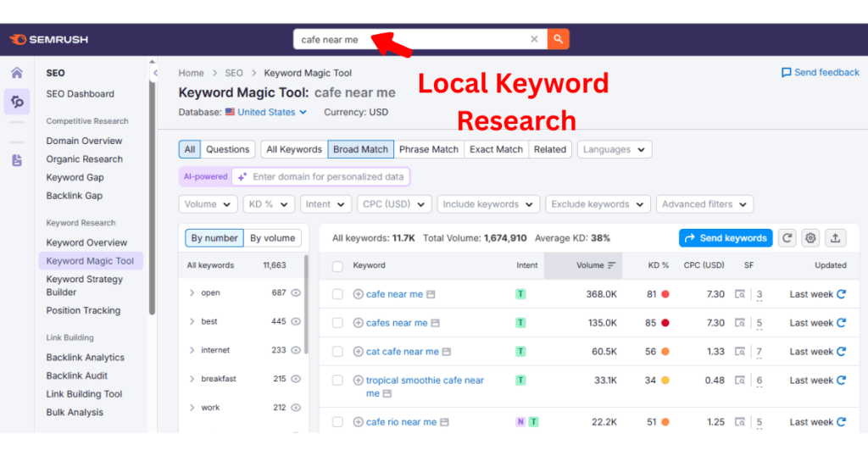Open the document reports icon in left rail
This screenshot has width=868, height=456.
pyautogui.click(x=17, y=160)
